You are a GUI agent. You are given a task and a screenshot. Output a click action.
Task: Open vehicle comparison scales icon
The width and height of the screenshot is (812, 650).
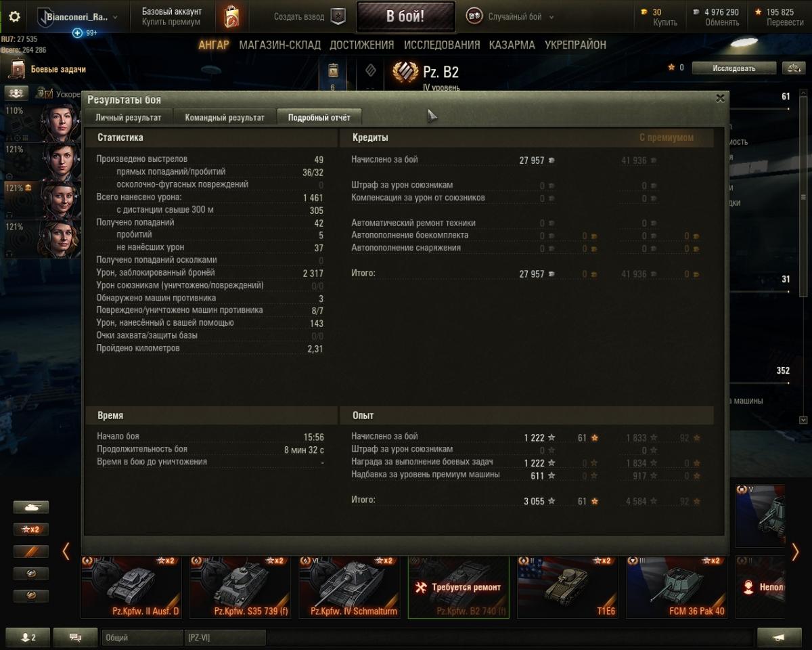click(793, 68)
